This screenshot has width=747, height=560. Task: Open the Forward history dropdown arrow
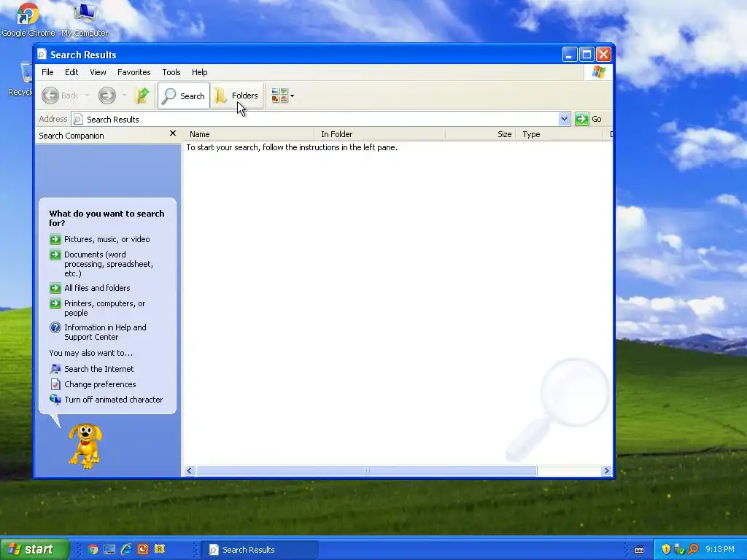click(124, 96)
